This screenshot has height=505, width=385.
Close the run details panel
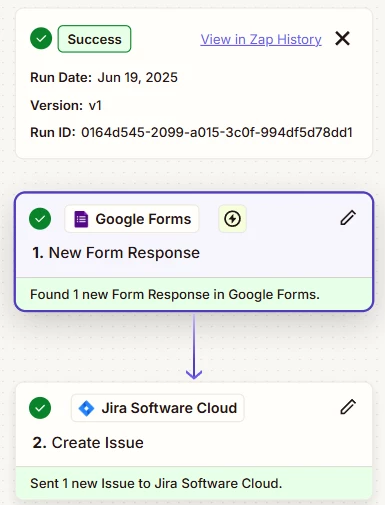pos(342,38)
